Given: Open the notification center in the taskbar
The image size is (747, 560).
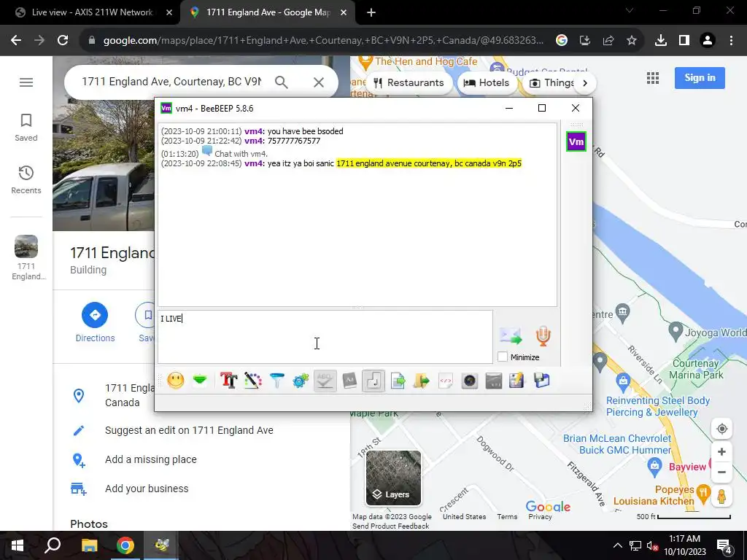Looking at the screenshot, I should (724, 546).
